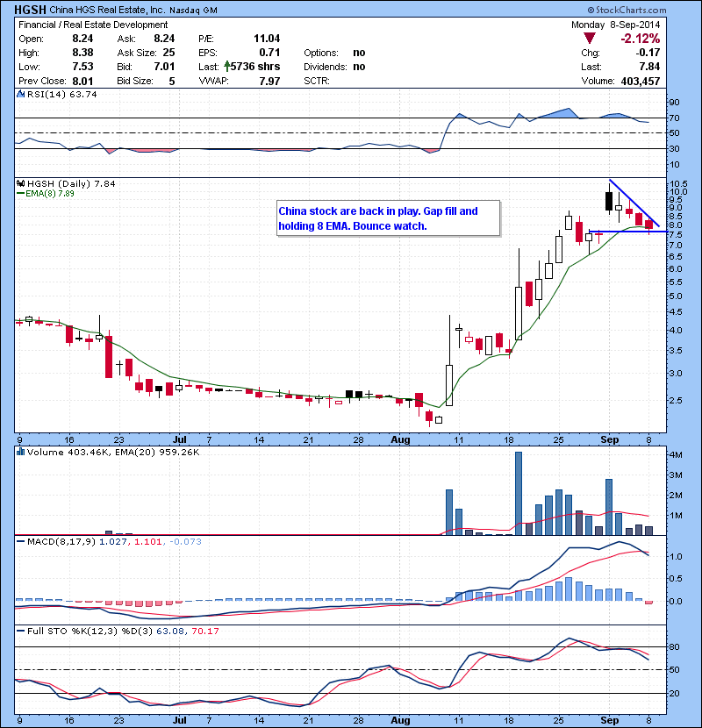Click the RSI 70 axis level label
The height and width of the screenshot is (728, 702).
tap(674, 118)
